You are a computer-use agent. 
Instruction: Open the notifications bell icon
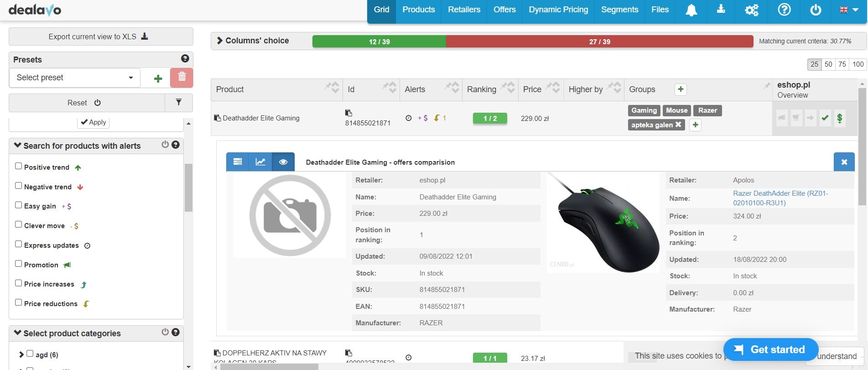tap(691, 10)
